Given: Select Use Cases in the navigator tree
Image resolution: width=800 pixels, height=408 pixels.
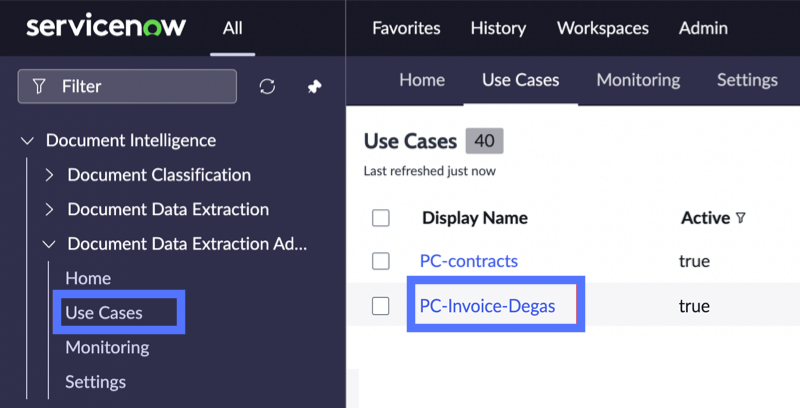Looking at the screenshot, I should tap(104, 313).
